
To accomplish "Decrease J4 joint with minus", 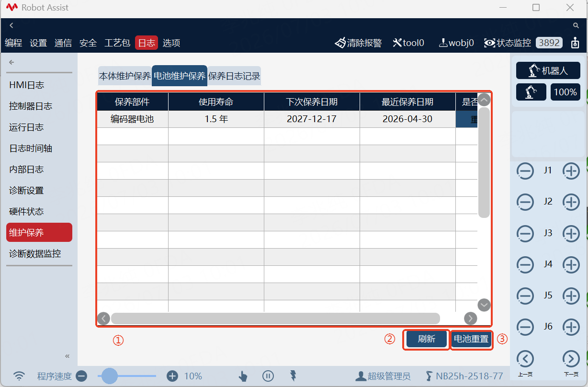I will click(525, 265).
